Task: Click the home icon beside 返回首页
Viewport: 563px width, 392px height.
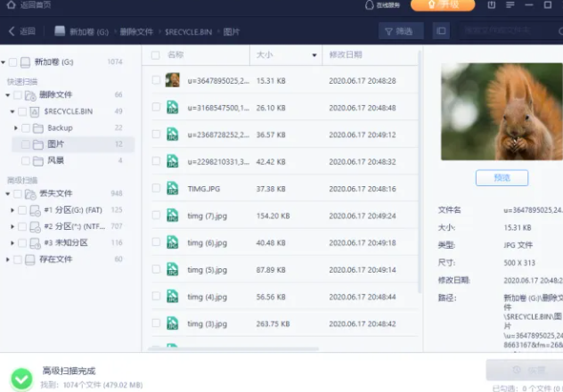Action: pos(9,5)
